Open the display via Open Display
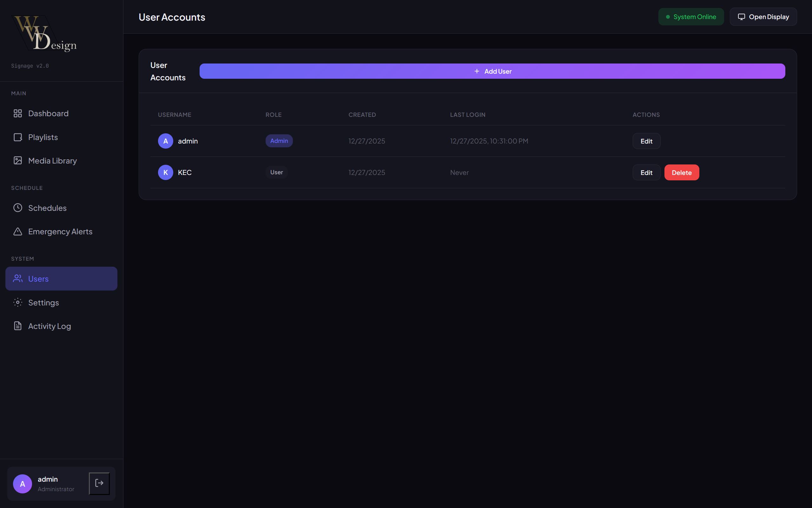This screenshot has width=812, height=508. pyautogui.click(x=763, y=17)
